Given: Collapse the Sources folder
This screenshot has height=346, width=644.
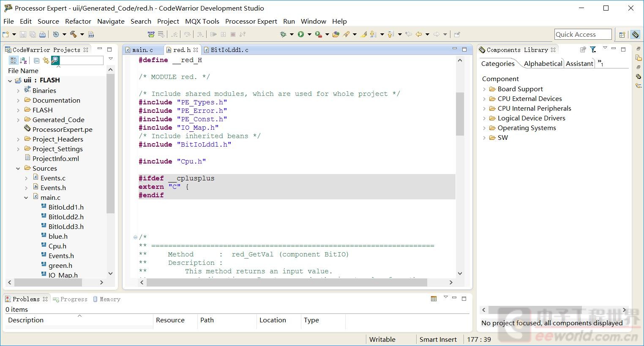Looking at the screenshot, I should point(18,169).
